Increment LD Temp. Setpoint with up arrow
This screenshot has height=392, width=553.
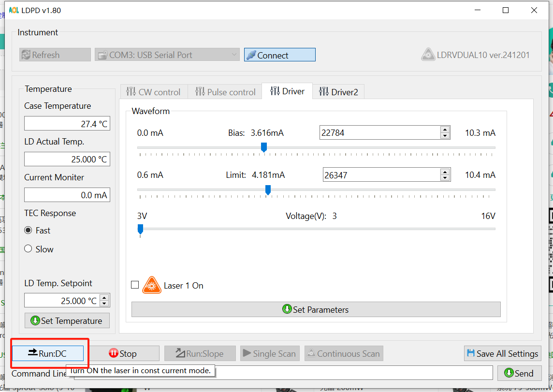[x=104, y=297]
